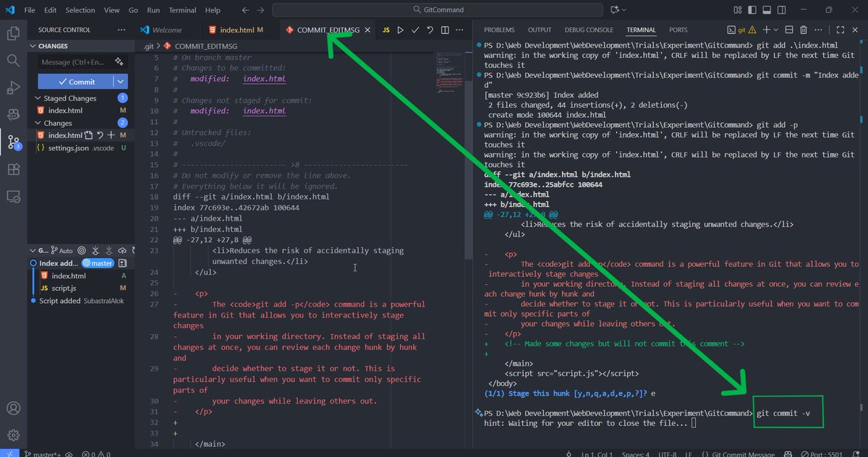
Task: Select the Script added commit entry
Action: pyautogui.click(x=80, y=300)
